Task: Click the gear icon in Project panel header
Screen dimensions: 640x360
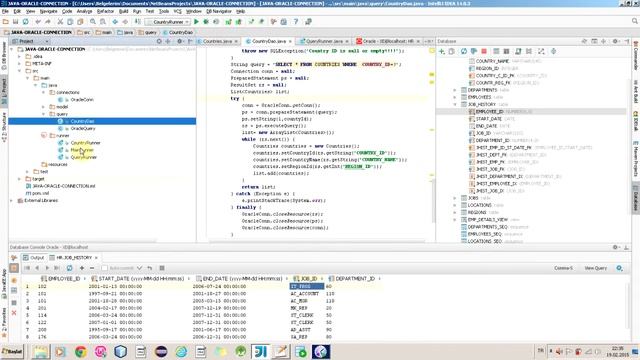Action: click(179, 41)
